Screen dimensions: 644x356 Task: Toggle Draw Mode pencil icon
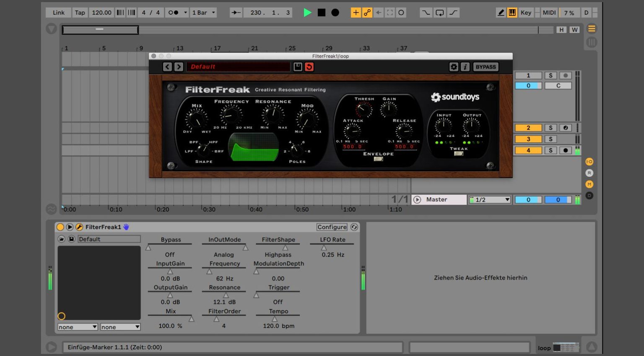[501, 13]
